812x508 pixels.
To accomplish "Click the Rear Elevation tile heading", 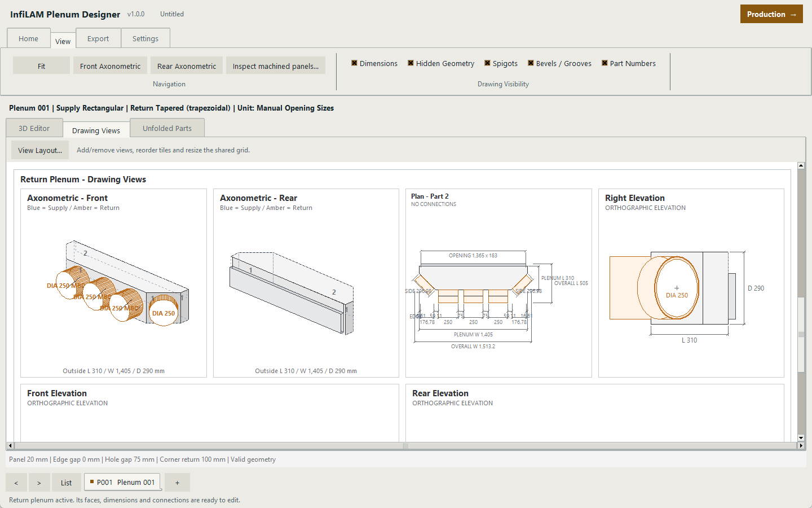I will [440, 393].
